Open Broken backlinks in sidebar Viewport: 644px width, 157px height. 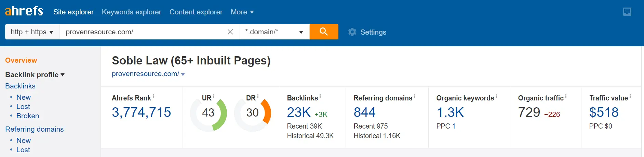pyautogui.click(x=28, y=116)
